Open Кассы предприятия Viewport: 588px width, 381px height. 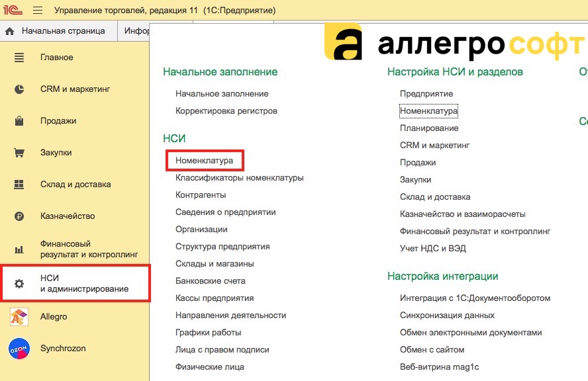215,298
